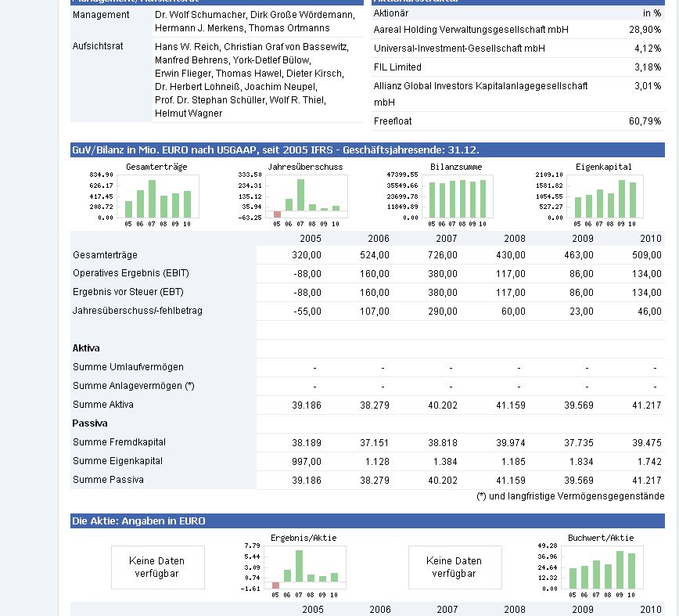
Task: Select the Operatives Ergebnis (EBIT) row label
Action: [131, 273]
